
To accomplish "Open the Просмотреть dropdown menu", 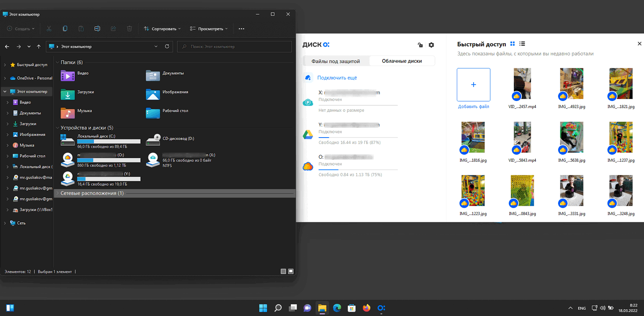I will (209, 29).
